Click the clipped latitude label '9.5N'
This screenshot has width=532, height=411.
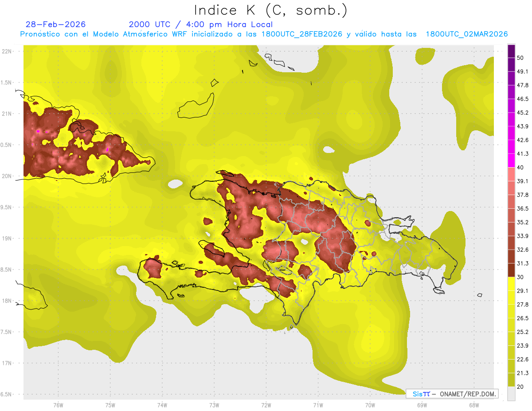(6, 207)
